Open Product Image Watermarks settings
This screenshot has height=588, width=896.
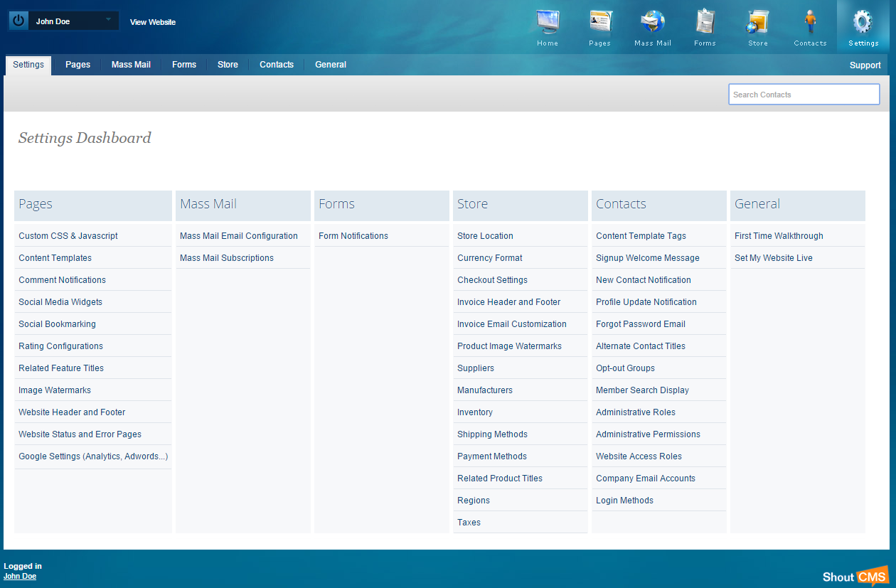pyautogui.click(x=510, y=346)
